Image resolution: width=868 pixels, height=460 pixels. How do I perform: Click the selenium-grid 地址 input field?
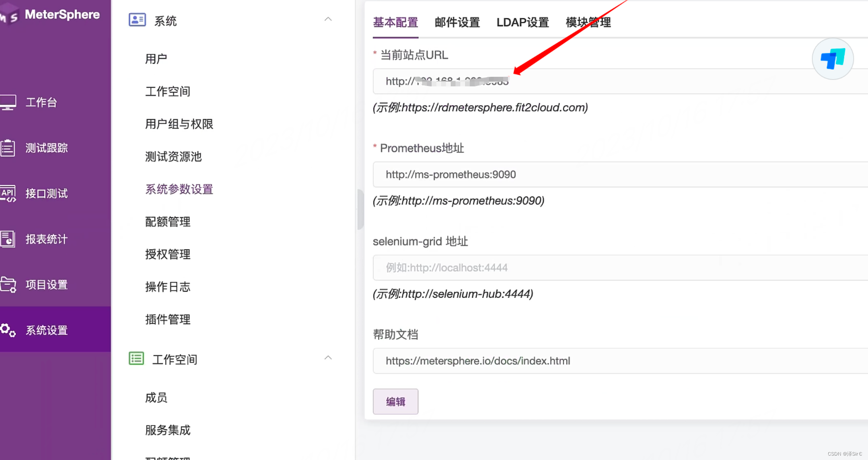pos(620,267)
